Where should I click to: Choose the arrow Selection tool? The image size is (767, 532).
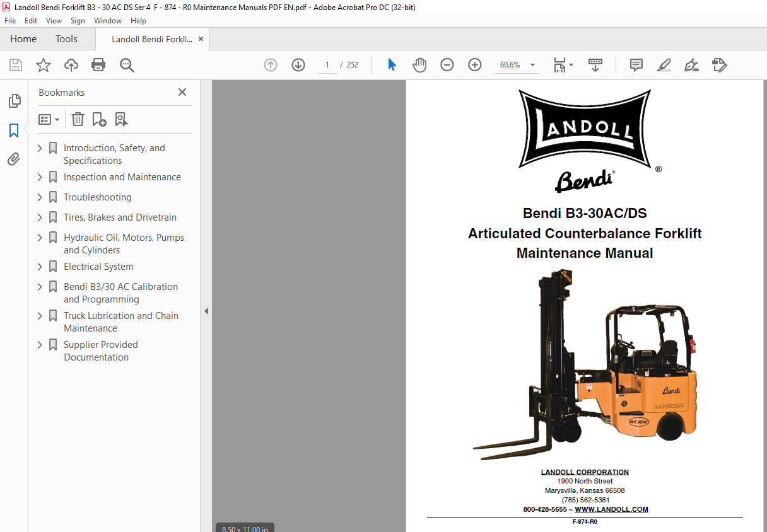pos(392,65)
